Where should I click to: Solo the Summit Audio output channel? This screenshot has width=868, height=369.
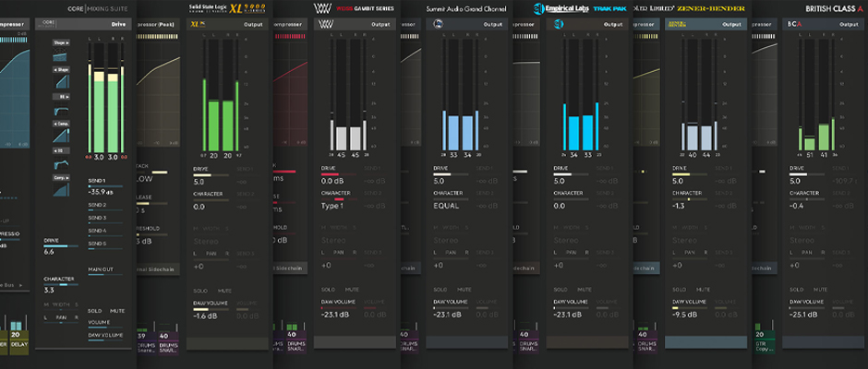click(x=440, y=290)
